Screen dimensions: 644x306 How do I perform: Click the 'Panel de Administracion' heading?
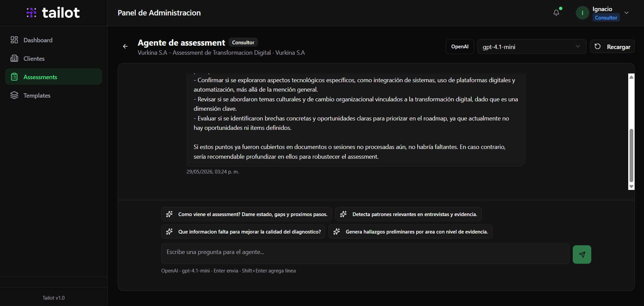159,13
